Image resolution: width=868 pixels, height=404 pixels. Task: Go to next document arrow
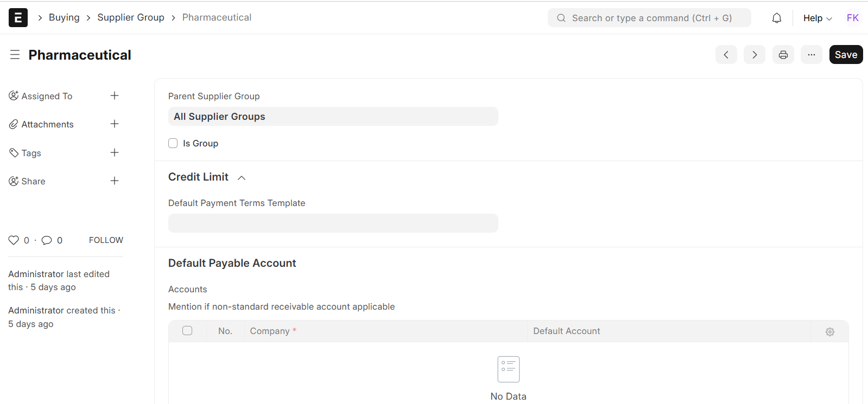pos(754,55)
